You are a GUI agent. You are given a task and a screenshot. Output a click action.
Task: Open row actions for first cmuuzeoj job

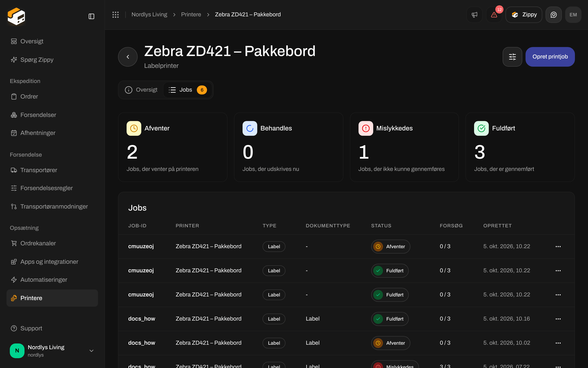pyautogui.click(x=558, y=247)
